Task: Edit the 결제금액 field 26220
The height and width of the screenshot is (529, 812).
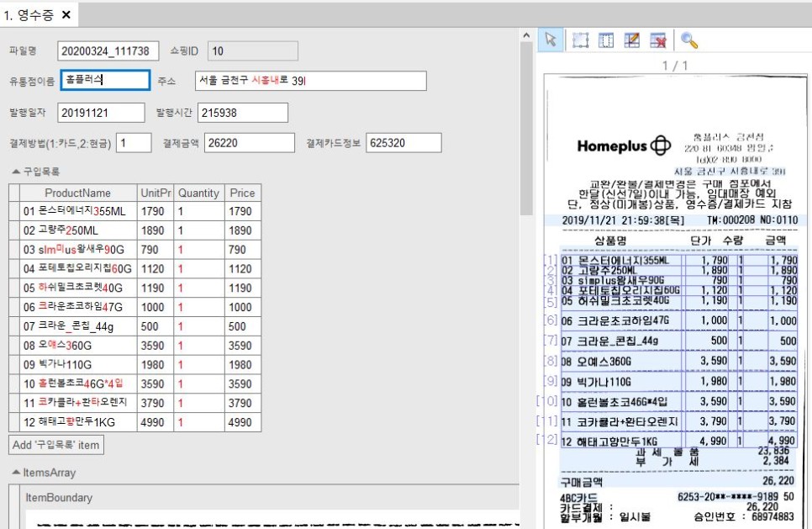Action: pos(250,143)
